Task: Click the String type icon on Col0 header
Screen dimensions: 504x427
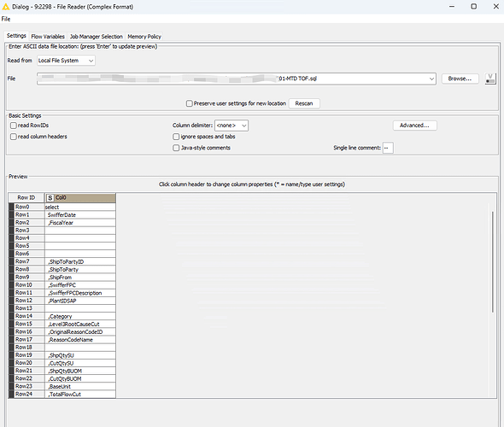Action: 50,198
